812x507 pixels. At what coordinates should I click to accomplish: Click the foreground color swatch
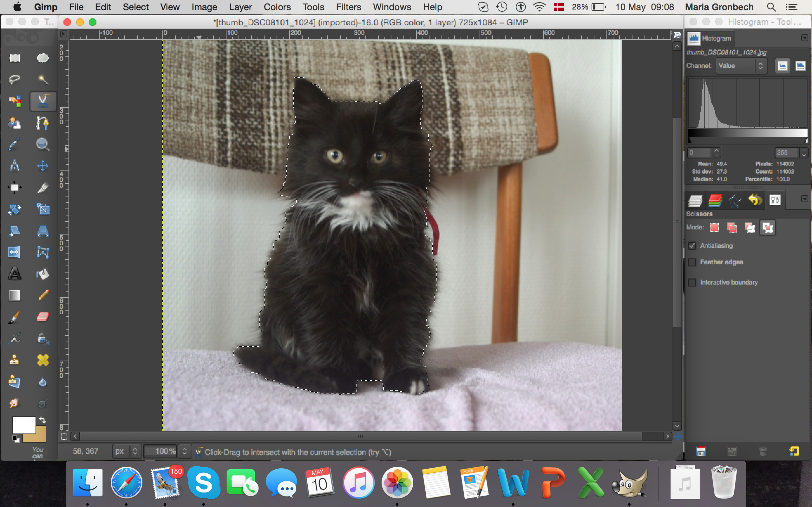click(x=23, y=425)
